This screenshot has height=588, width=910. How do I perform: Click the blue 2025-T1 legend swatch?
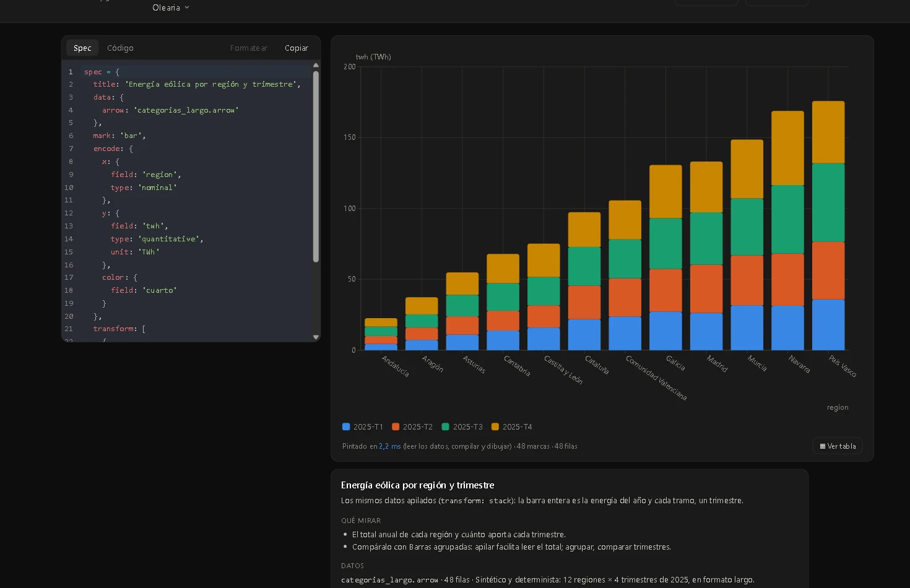(346, 427)
